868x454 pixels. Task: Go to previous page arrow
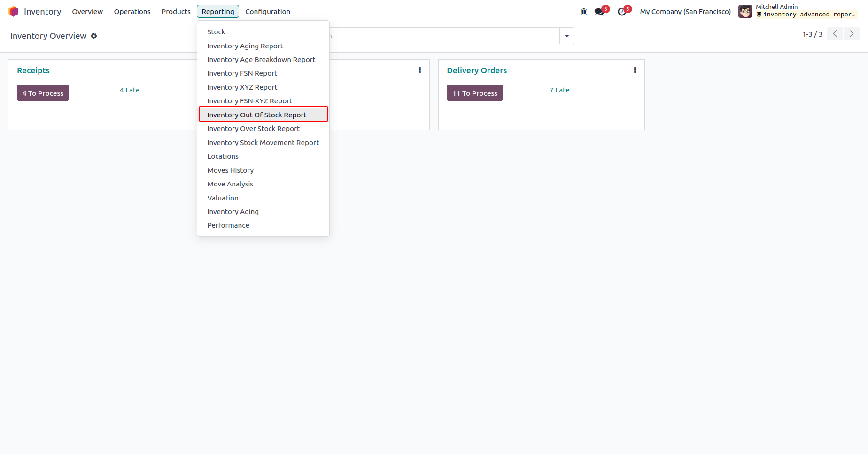click(835, 34)
